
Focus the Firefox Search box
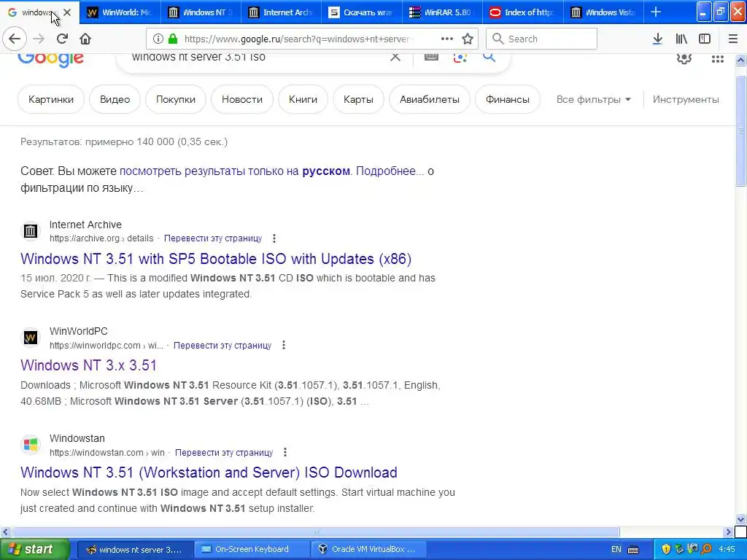tap(542, 39)
